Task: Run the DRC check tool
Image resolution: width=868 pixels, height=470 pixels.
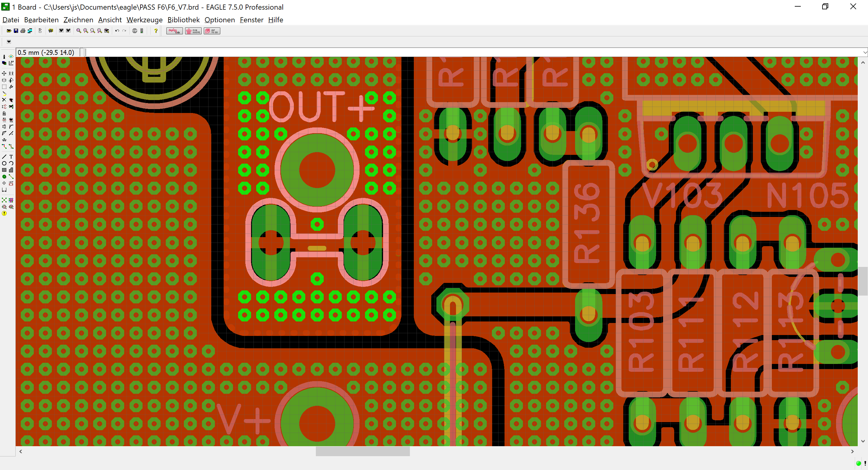Action: 11,207
